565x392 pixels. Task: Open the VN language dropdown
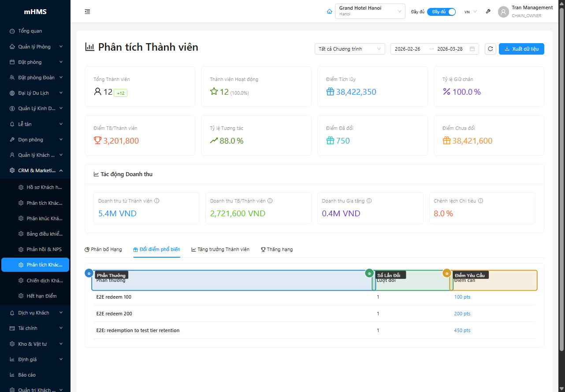pyautogui.click(x=470, y=12)
